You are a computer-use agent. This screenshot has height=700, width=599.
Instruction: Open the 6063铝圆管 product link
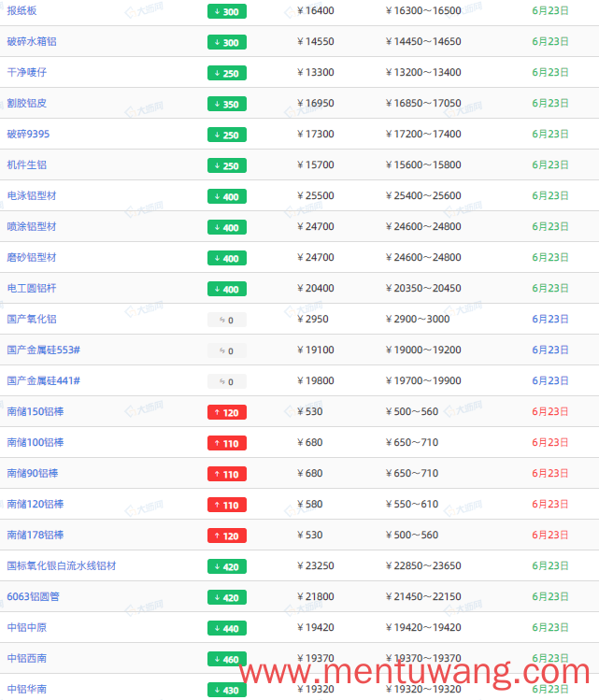pyautogui.click(x=33, y=596)
